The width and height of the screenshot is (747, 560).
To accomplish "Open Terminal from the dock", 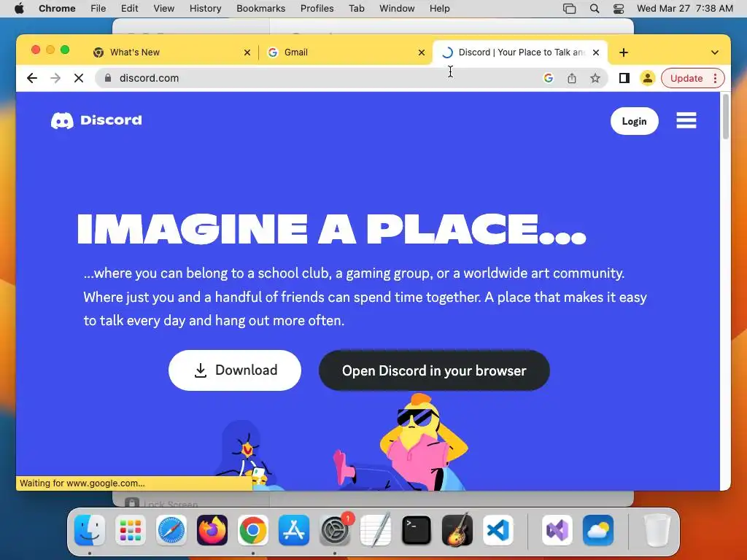I will click(417, 530).
